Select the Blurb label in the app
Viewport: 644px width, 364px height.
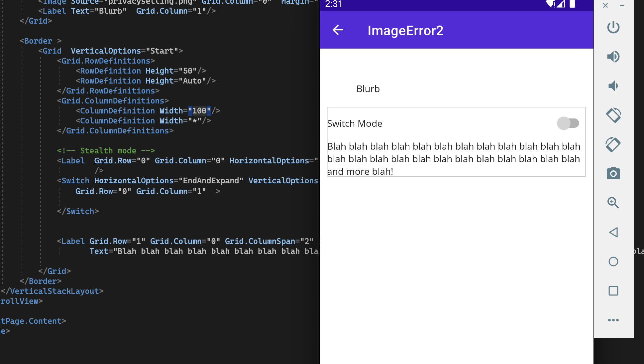point(368,89)
